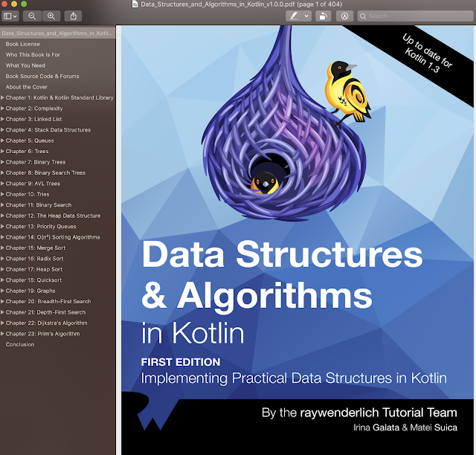Open the share button in toolbar
Screen dimensions: 476x455
coord(73,16)
